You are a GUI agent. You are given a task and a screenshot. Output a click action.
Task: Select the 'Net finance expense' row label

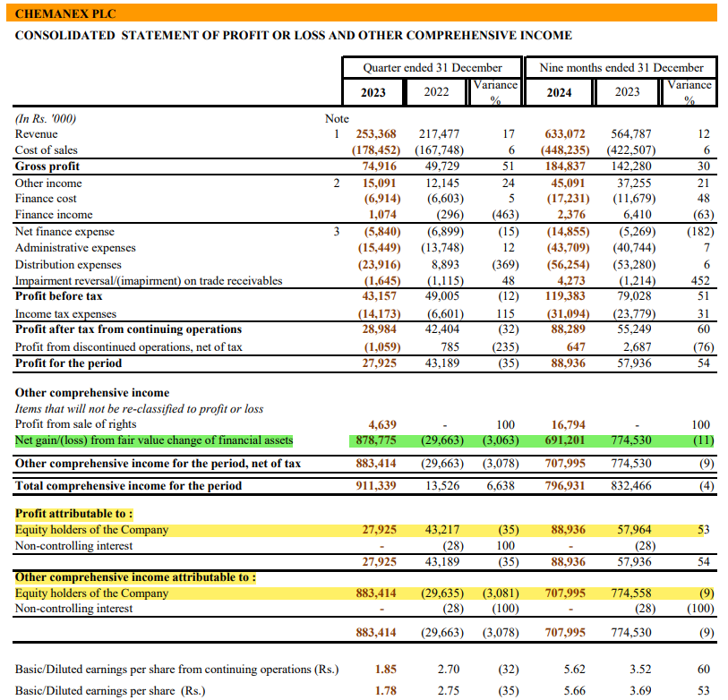coord(64,232)
